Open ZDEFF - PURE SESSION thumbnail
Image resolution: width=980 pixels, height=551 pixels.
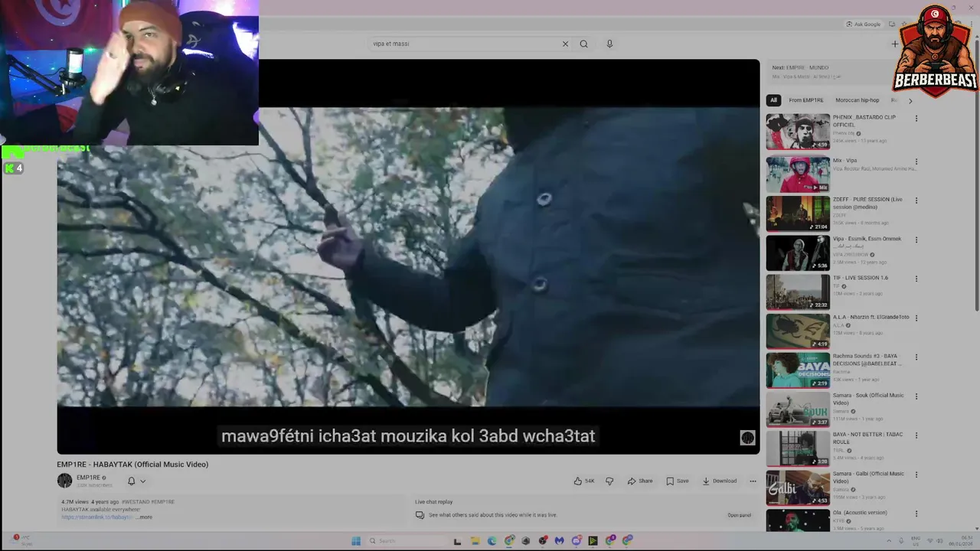[x=798, y=214]
